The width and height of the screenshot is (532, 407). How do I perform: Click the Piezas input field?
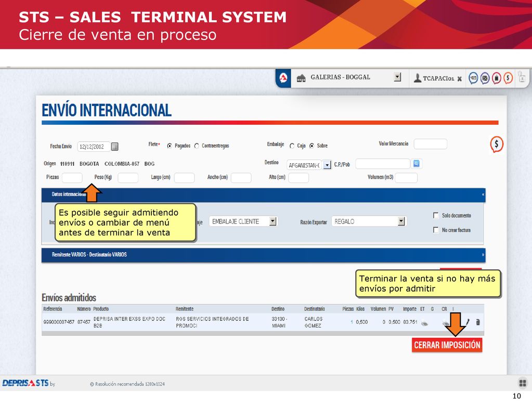72,177
